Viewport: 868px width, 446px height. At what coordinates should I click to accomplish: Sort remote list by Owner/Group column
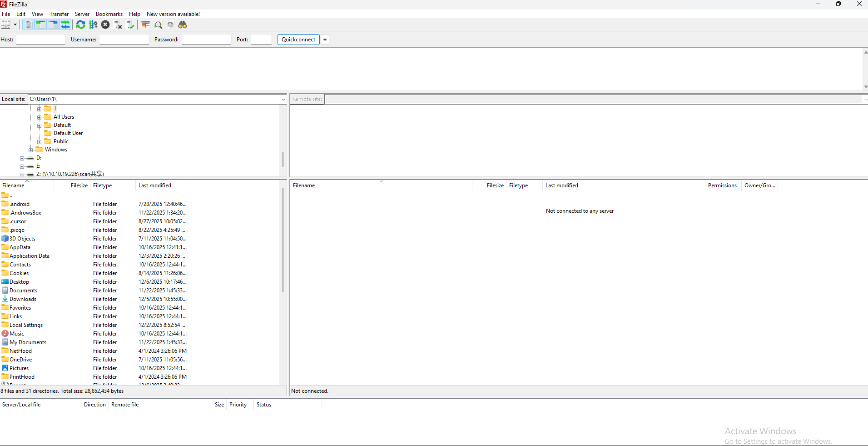(x=760, y=185)
